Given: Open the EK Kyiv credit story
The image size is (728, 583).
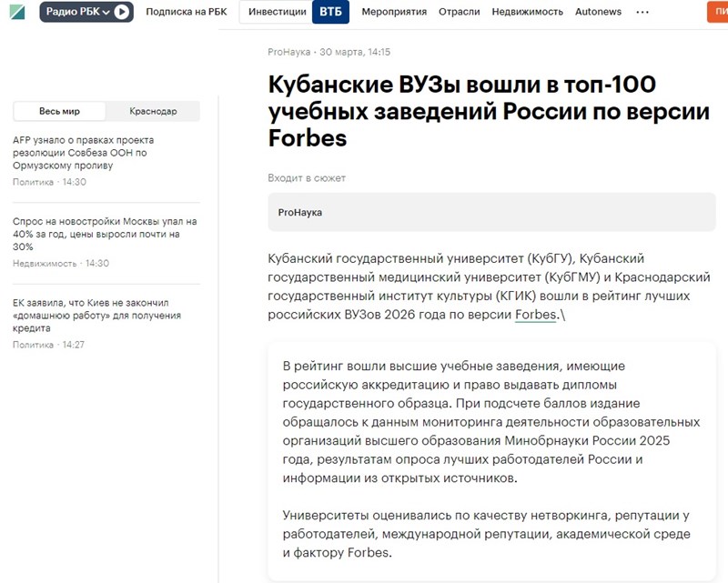Looking at the screenshot, I should [96, 315].
